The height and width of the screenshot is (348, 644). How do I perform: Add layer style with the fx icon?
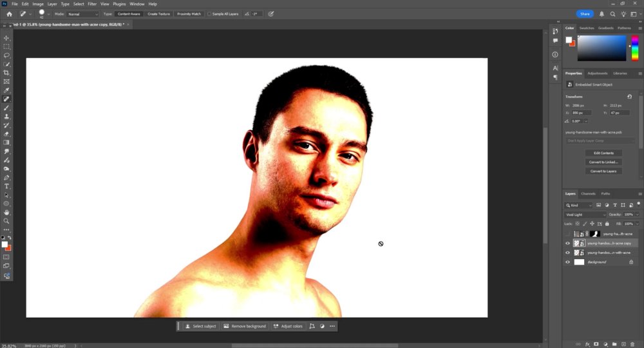point(587,344)
